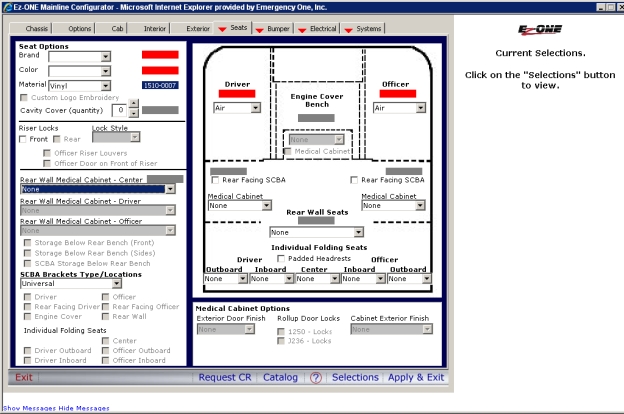The image size is (624, 414).
Task: Switch to the Interior tab
Action: [x=154, y=29]
